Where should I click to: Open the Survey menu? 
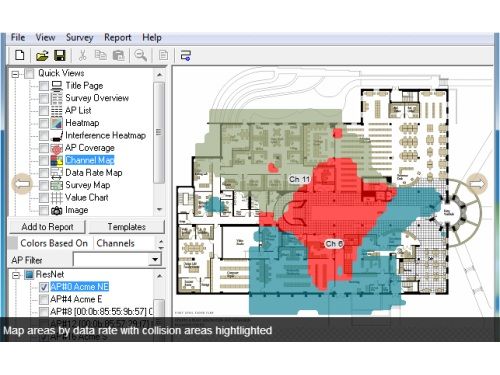point(79,38)
